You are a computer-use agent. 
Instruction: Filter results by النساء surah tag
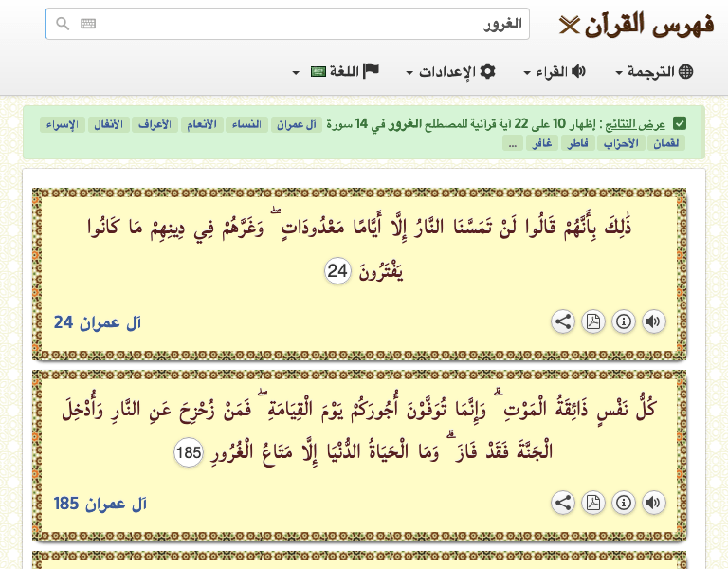247,124
